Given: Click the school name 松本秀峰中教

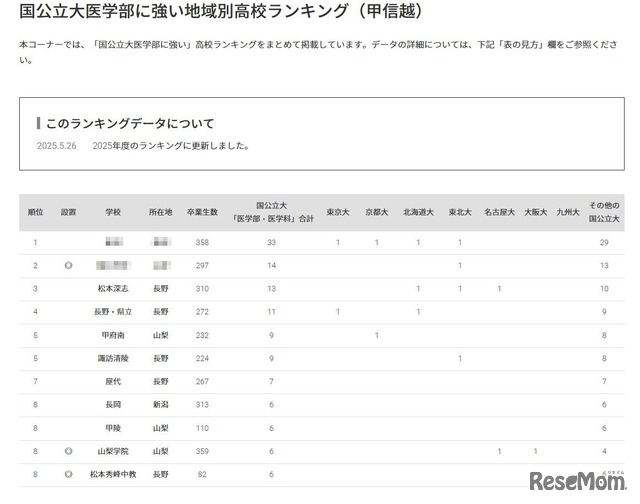Looking at the screenshot, I should pos(113,474).
